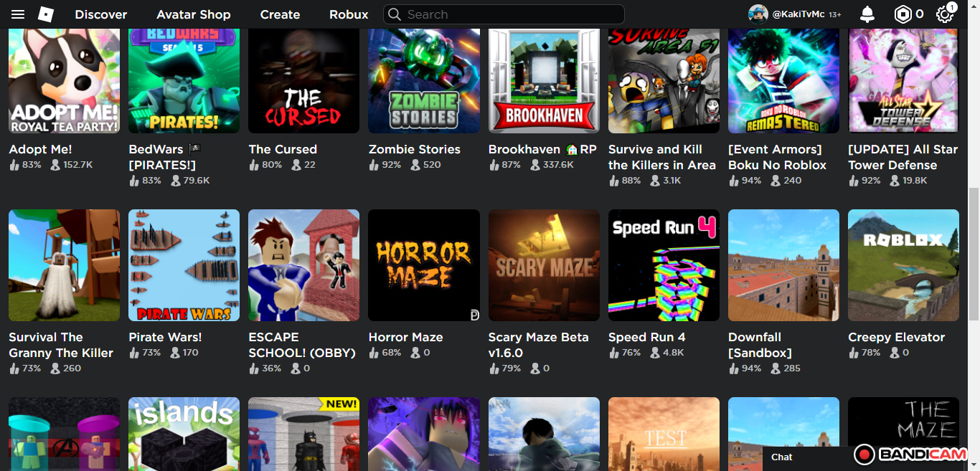
Task: Go to Avatar Shop
Action: (194, 14)
